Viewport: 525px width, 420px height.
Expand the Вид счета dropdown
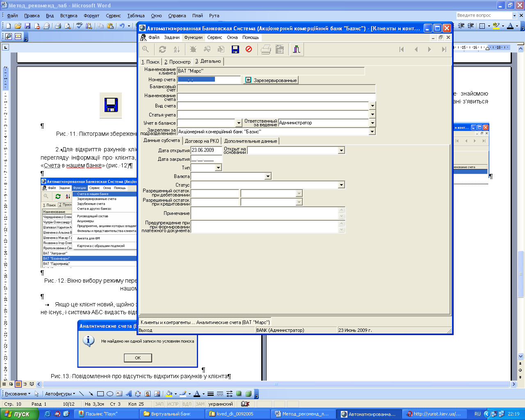pyautogui.click(x=372, y=106)
